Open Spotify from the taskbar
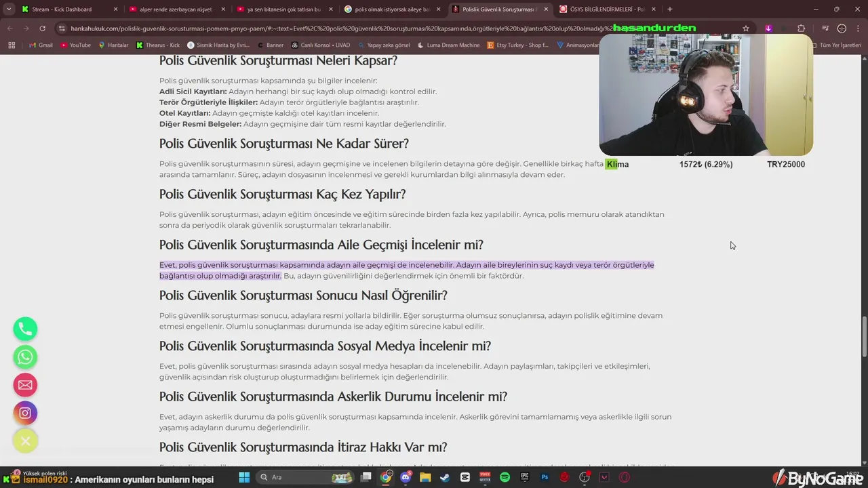This screenshot has width=868, height=488. coord(505,477)
